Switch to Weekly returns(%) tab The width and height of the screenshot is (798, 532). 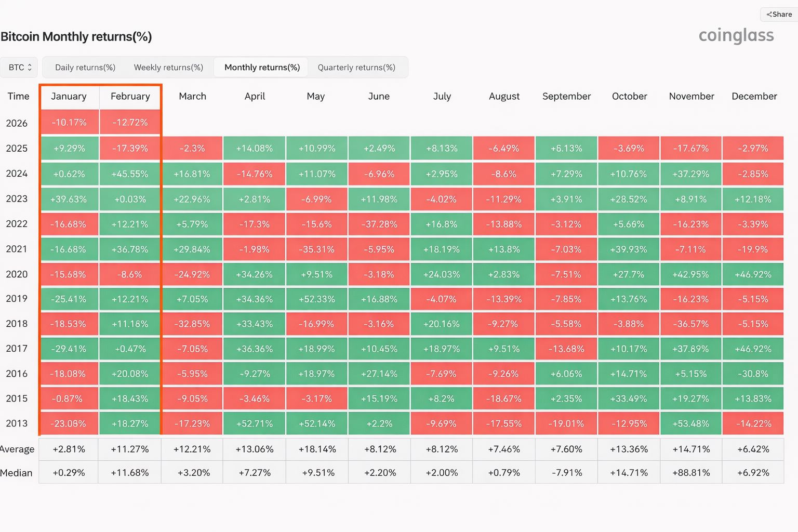pyautogui.click(x=168, y=68)
